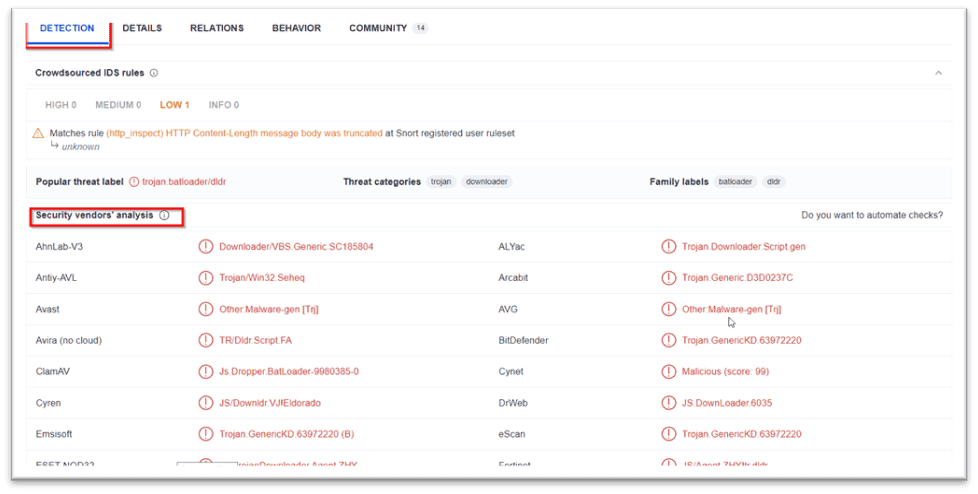Click alert icon in the Cyren row

pos(205,402)
